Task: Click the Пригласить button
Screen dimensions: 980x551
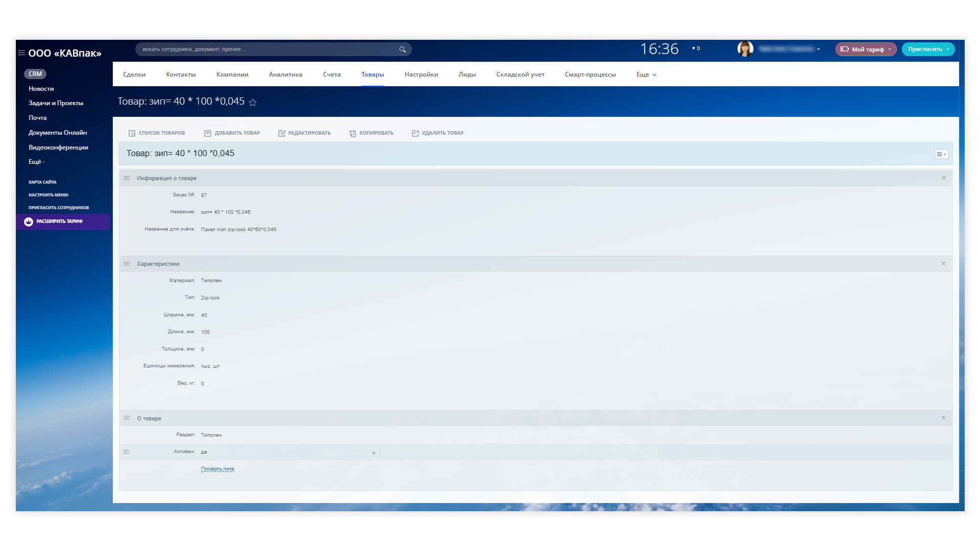Action: pyautogui.click(x=927, y=49)
